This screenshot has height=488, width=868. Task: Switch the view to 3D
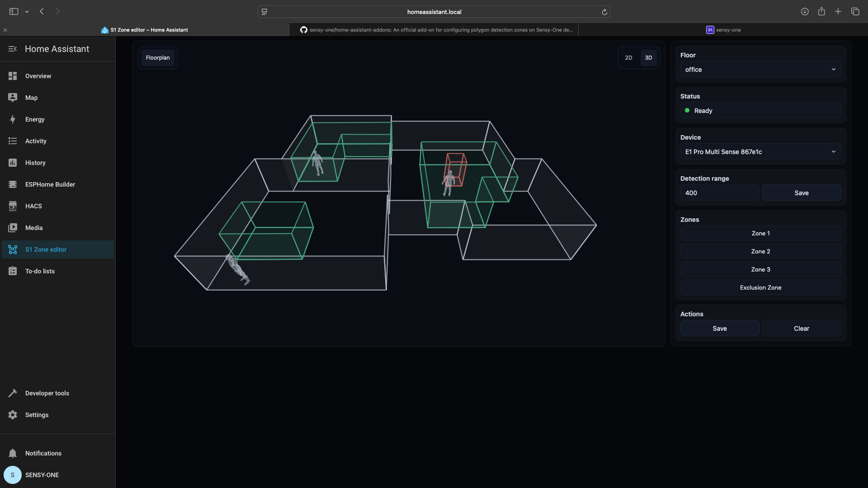(x=648, y=58)
